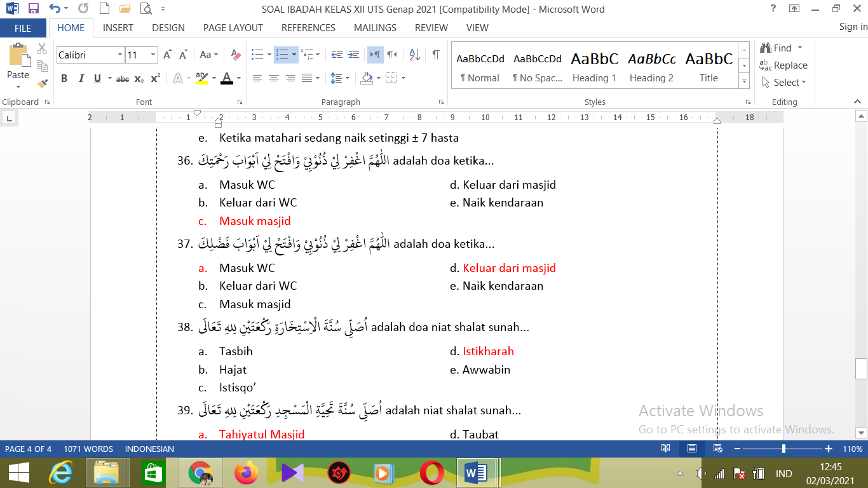Click the Clear All Formatting eraser icon
868x488 pixels.
pos(236,55)
